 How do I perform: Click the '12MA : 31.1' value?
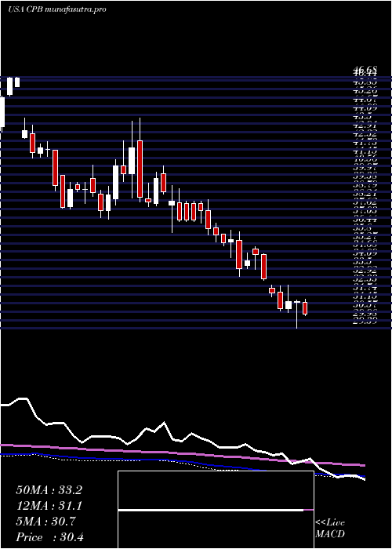pyautogui.click(x=49, y=506)
